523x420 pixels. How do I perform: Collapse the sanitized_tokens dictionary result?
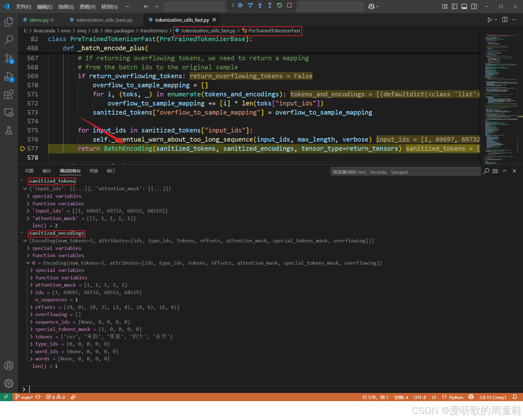click(25, 189)
